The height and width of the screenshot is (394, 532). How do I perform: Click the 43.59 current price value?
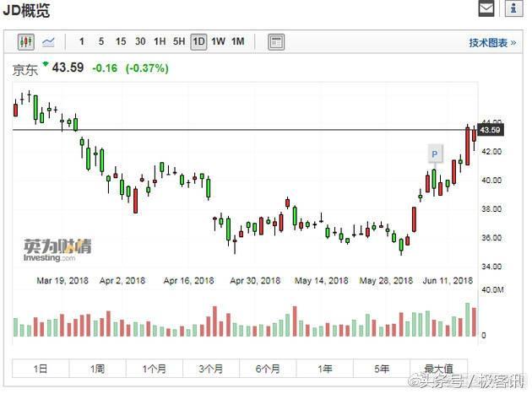pos(68,67)
